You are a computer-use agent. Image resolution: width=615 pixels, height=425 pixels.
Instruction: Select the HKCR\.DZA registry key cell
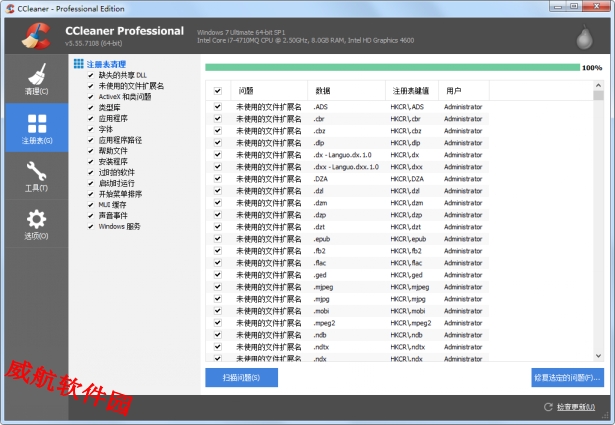pos(407,179)
